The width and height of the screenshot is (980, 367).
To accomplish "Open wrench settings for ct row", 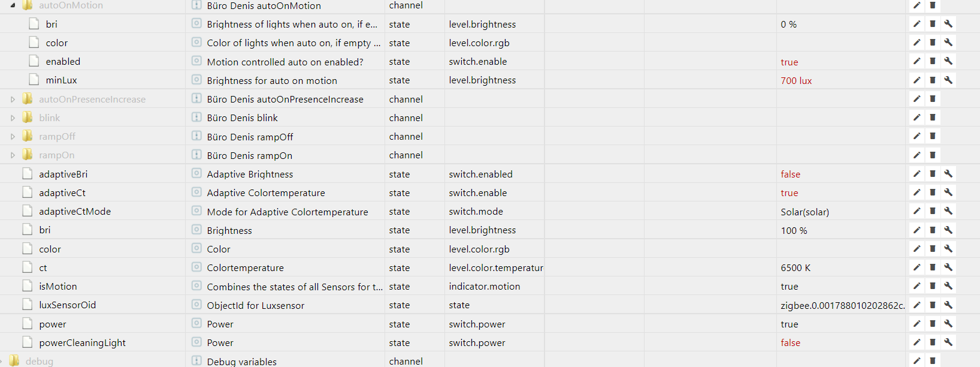I will (948, 267).
